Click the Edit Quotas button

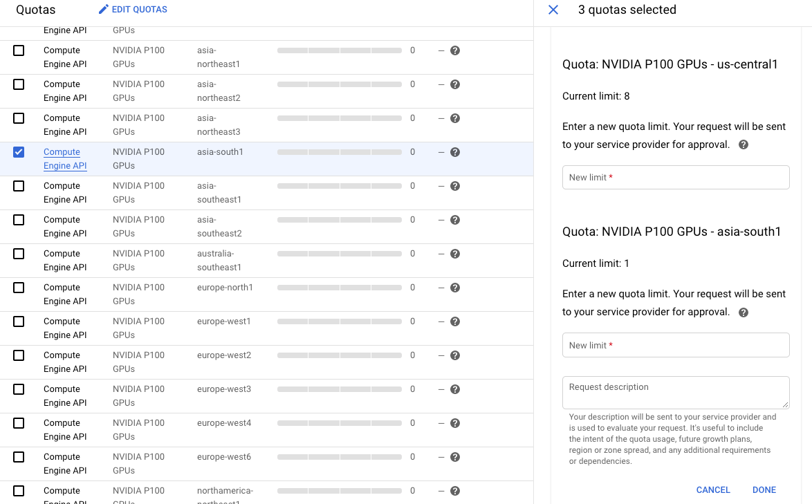click(x=133, y=9)
